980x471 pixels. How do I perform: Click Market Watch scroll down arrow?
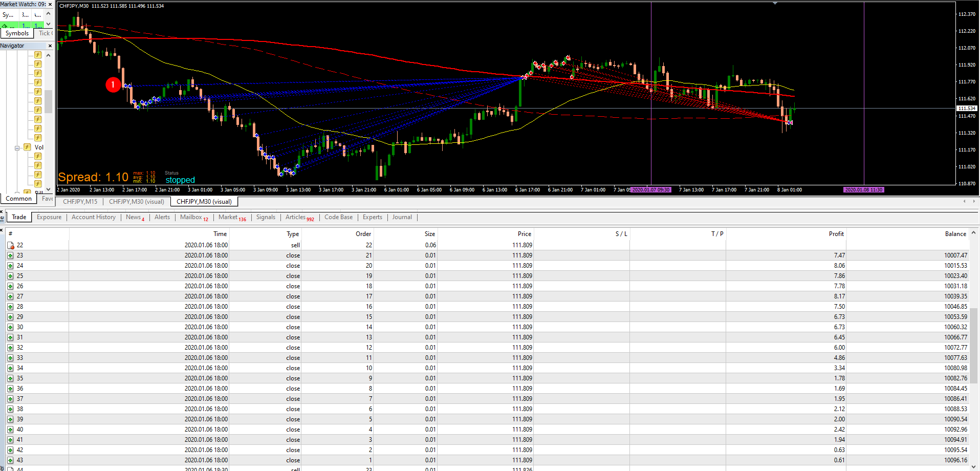coord(49,24)
